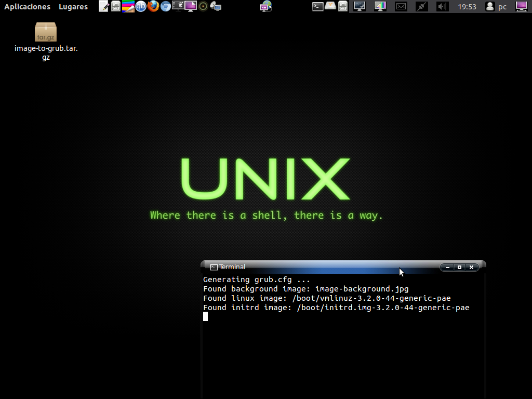Click the 'Generating grub.cfg ...' terminal line
Screen dimensions: 532x399
pos(257,280)
